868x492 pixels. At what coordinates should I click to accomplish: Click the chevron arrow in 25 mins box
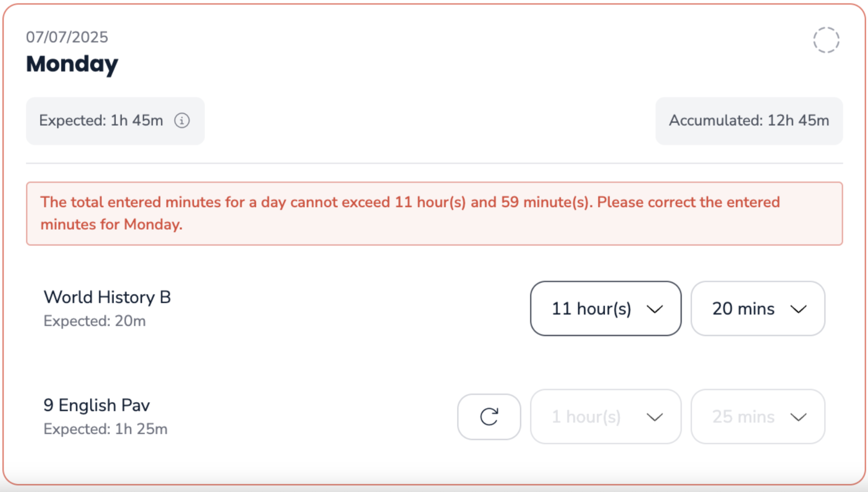(x=798, y=417)
